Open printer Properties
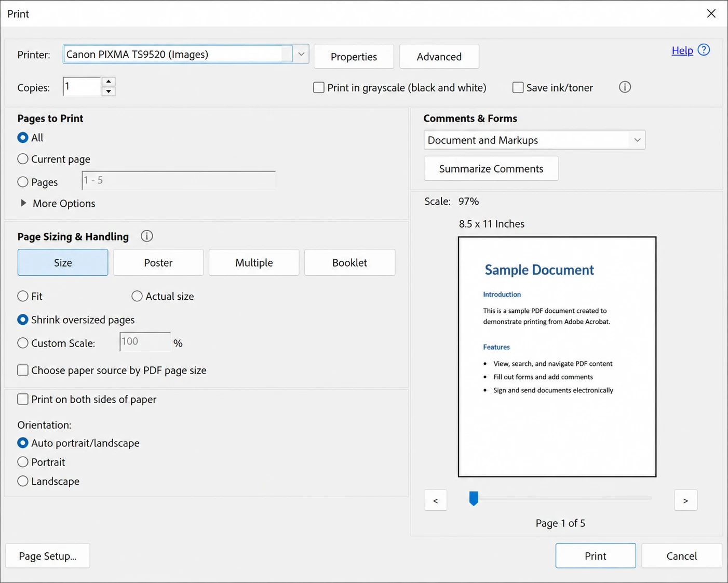 [x=354, y=56]
